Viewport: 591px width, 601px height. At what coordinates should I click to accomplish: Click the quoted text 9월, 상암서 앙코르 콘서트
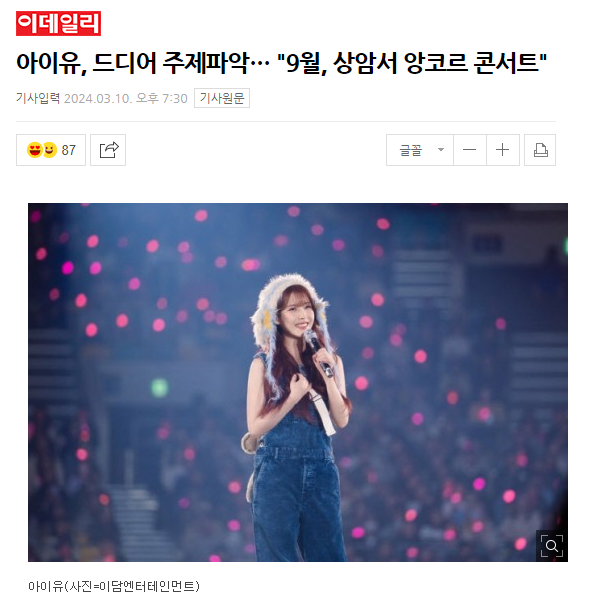tap(412, 62)
